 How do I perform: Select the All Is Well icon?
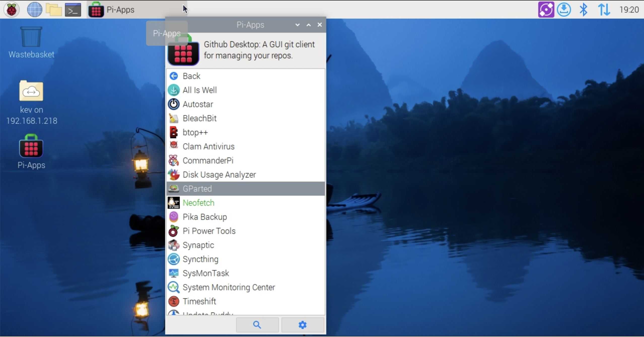pyautogui.click(x=174, y=90)
